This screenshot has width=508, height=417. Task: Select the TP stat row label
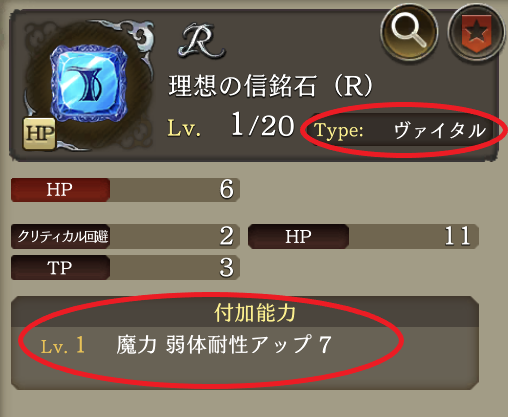coord(60,267)
